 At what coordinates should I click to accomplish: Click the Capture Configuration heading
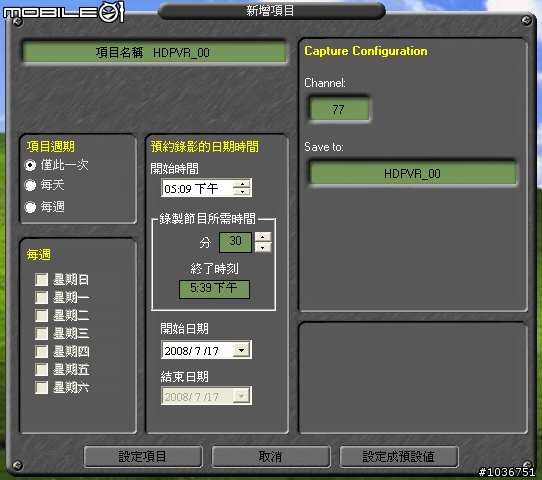(366, 51)
